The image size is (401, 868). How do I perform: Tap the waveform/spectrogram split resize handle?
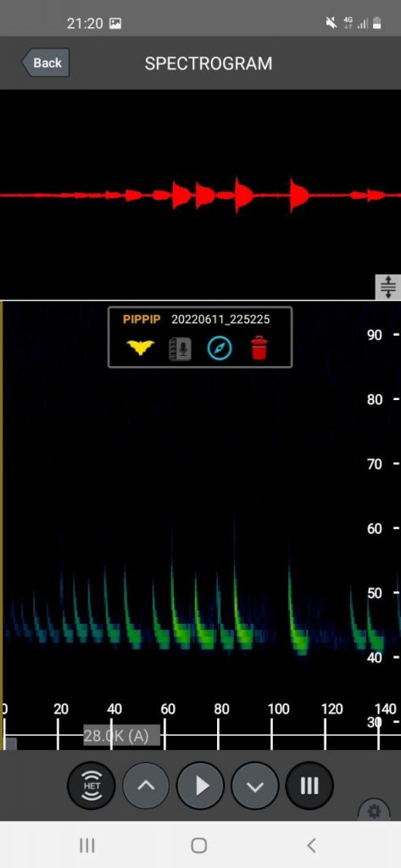pyautogui.click(x=388, y=287)
